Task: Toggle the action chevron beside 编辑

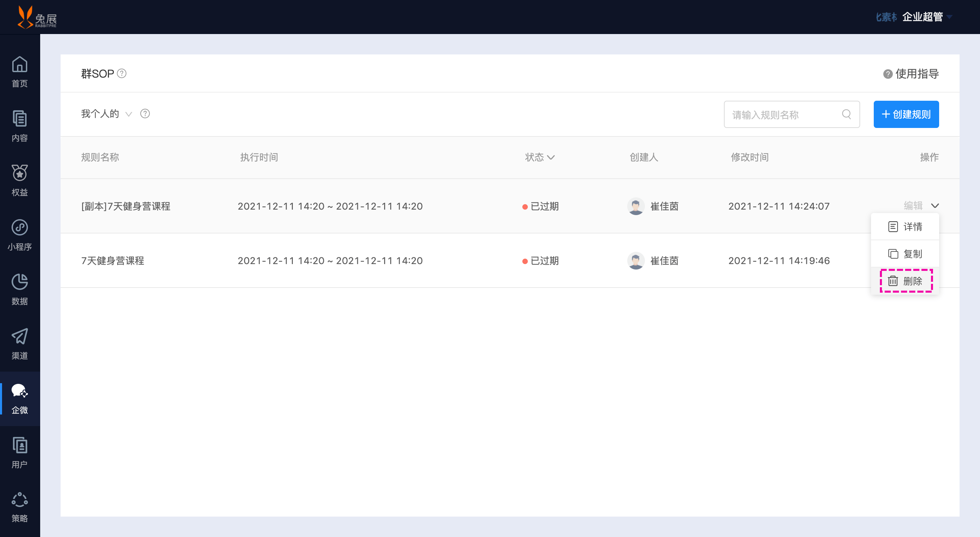Action: 935,206
